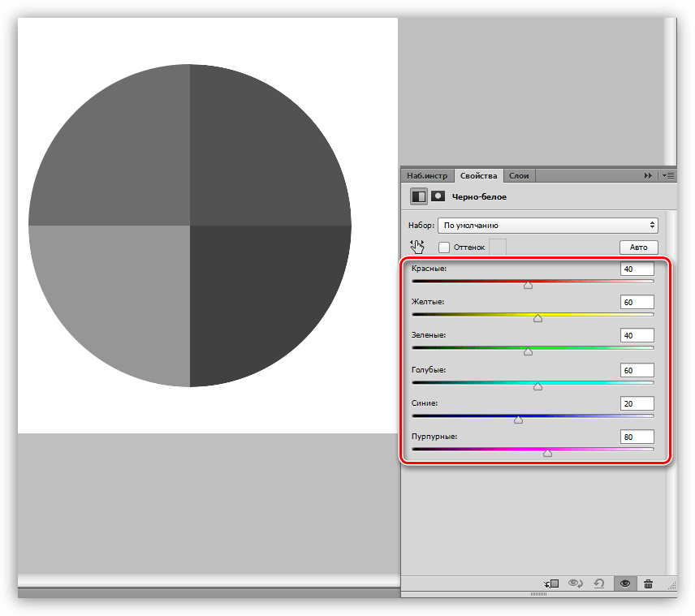This screenshot has height=616, width=695.
Task: Toggle layer visibility eye icon
Action: (x=625, y=584)
